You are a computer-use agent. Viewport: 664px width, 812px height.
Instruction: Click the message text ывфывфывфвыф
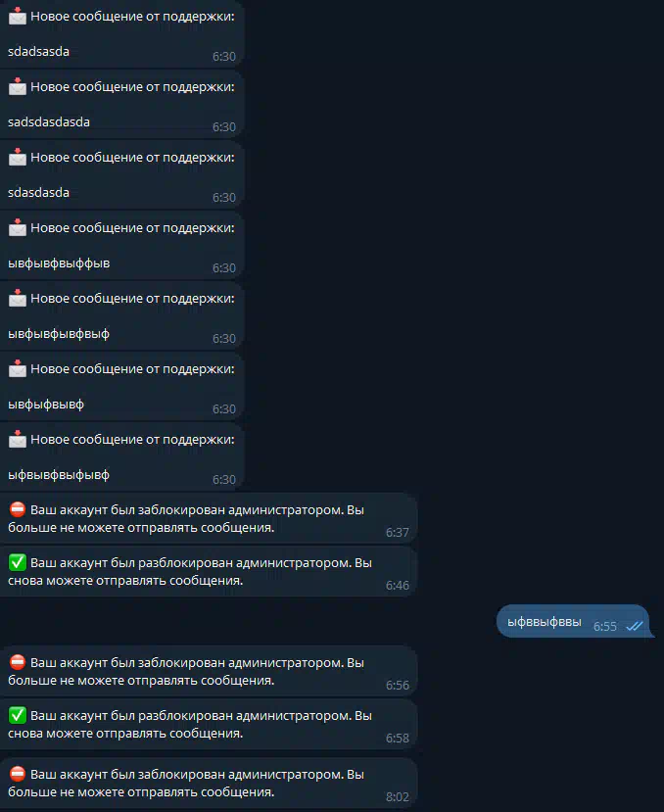[x=59, y=333]
